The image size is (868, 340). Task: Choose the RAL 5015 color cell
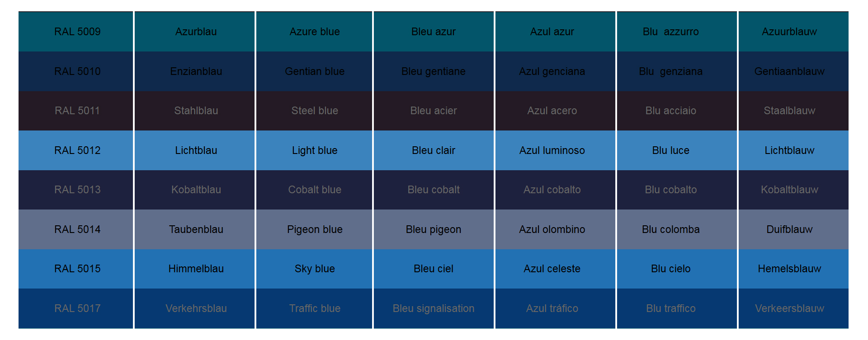pyautogui.click(x=77, y=269)
